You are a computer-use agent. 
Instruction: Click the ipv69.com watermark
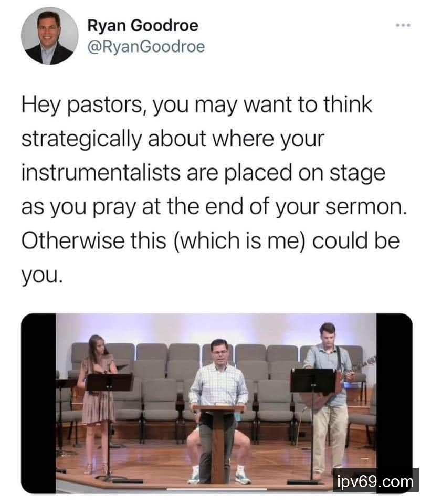click(x=375, y=480)
